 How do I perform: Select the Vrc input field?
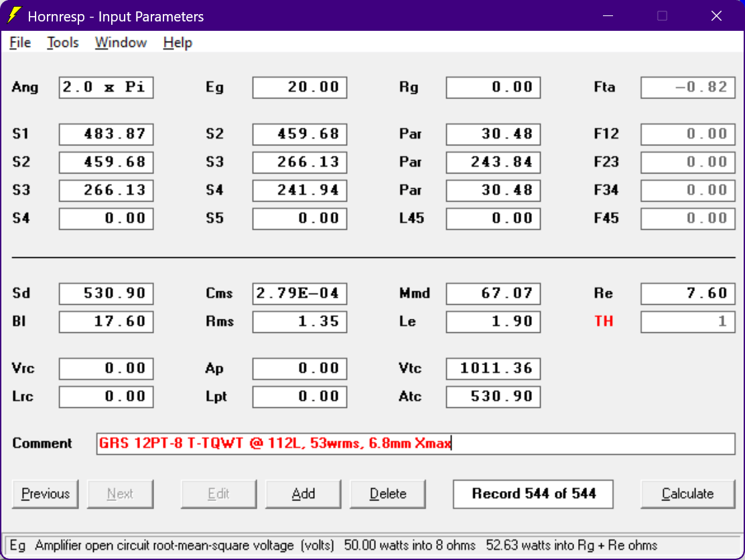click(106, 368)
